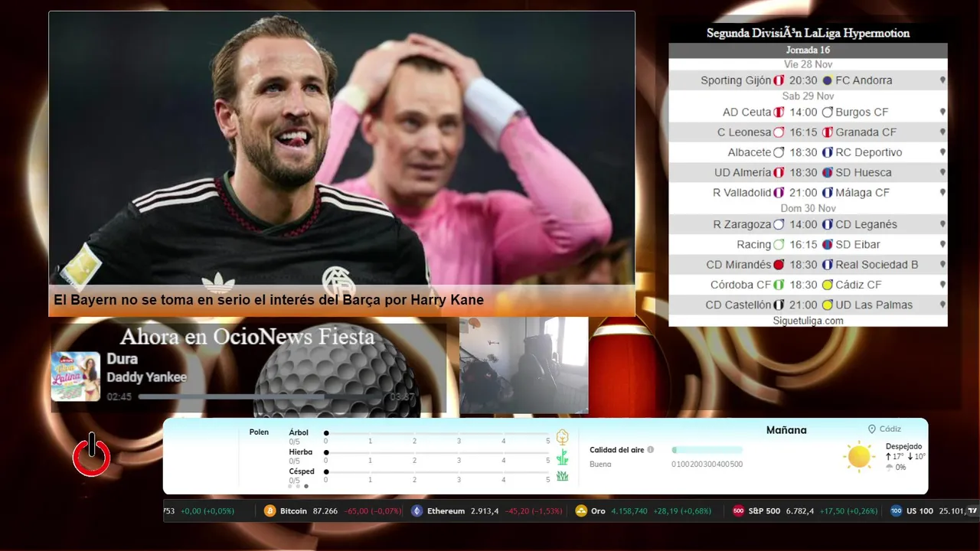This screenshot has width=980, height=551.
Task: Click the Bitcoin price 87.266
Action: point(325,511)
